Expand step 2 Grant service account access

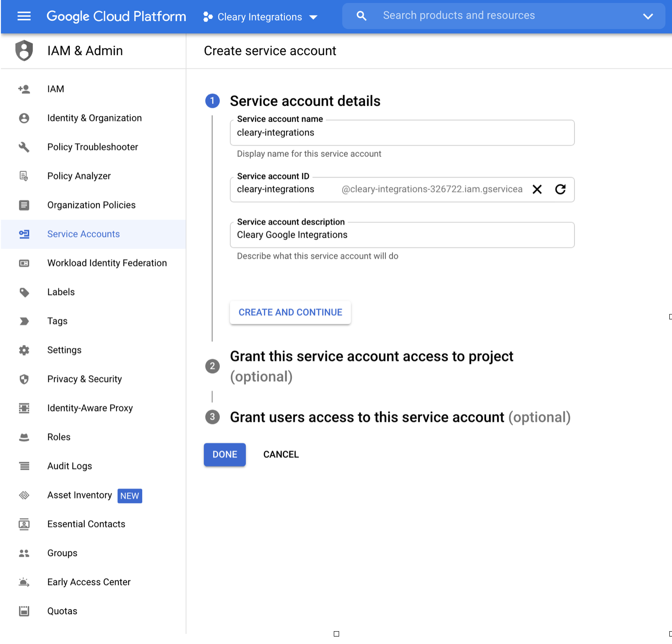click(371, 366)
